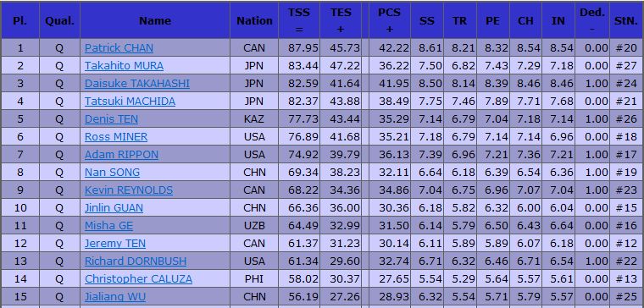The width and height of the screenshot is (644, 308).
Task: Click the Daisuke TAKAHASHI name link
Action: point(137,84)
